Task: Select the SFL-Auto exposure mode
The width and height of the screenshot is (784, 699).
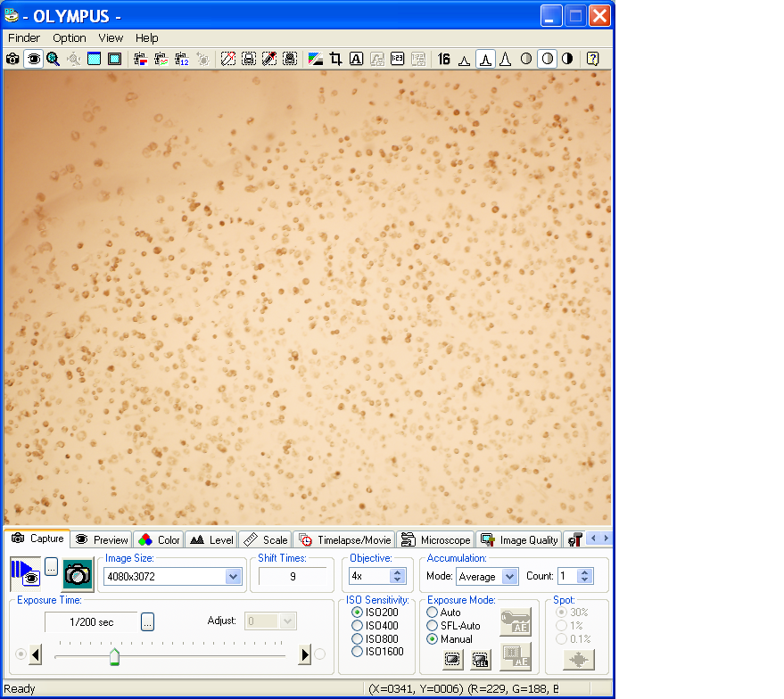Action: 433,626
